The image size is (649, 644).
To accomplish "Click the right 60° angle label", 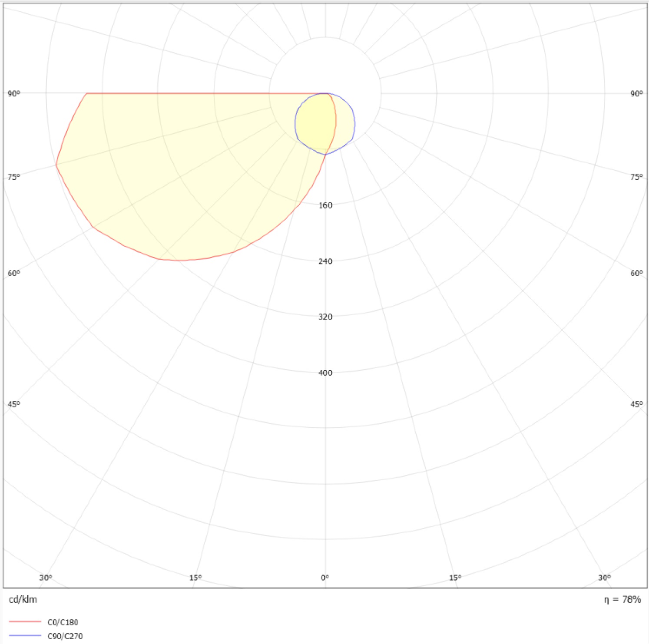I will pos(636,273).
